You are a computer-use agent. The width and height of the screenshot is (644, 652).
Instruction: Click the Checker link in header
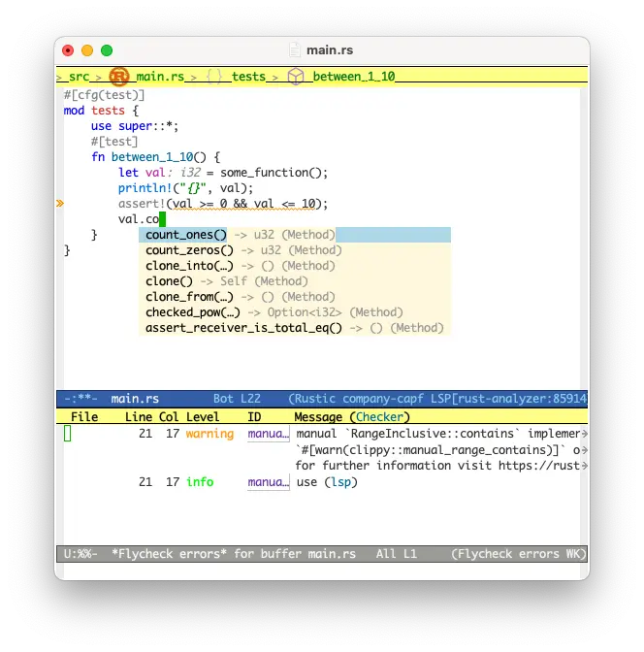pos(379,416)
